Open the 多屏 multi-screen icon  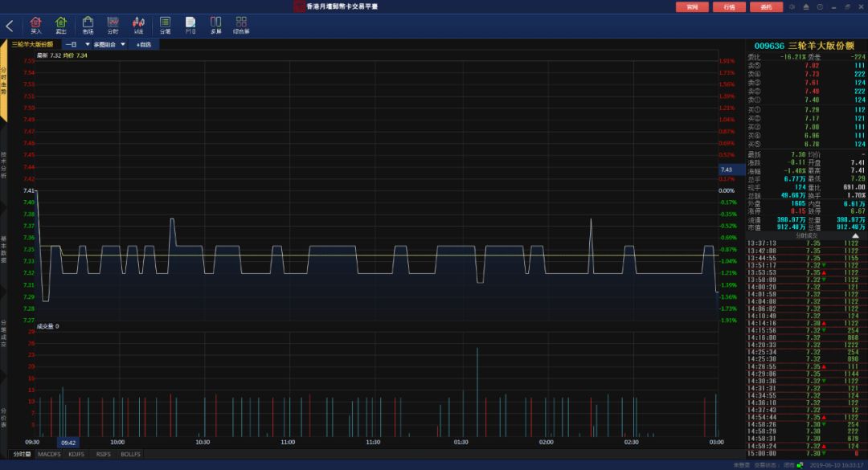point(216,25)
